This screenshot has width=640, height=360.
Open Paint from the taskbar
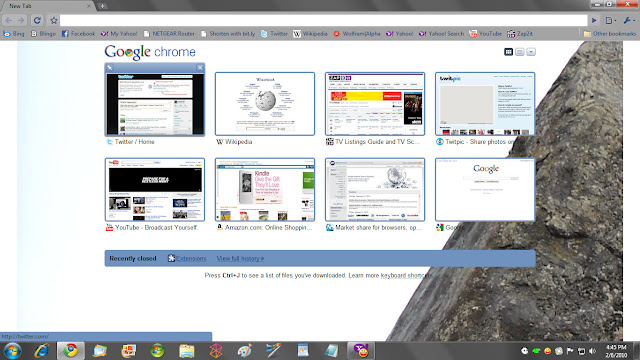coord(244,351)
